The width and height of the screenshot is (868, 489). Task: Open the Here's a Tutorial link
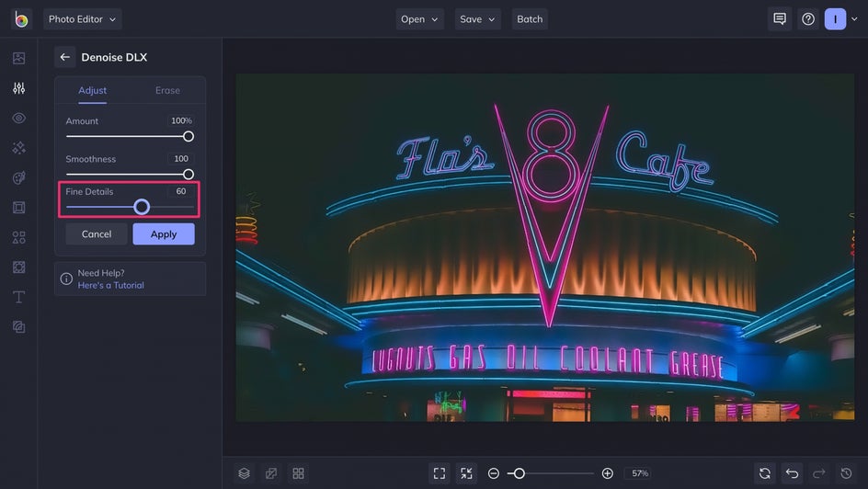coord(110,286)
